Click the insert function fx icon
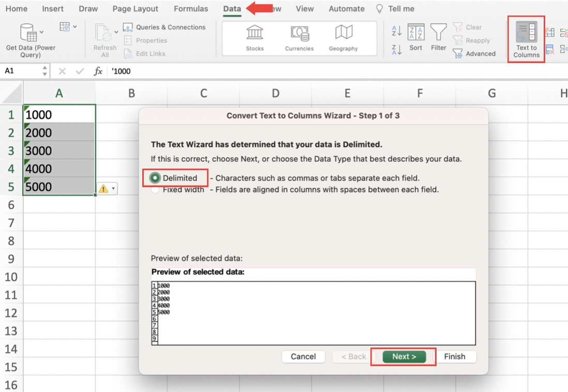This screenshot has width=568, height=392. tap(98, 71)
